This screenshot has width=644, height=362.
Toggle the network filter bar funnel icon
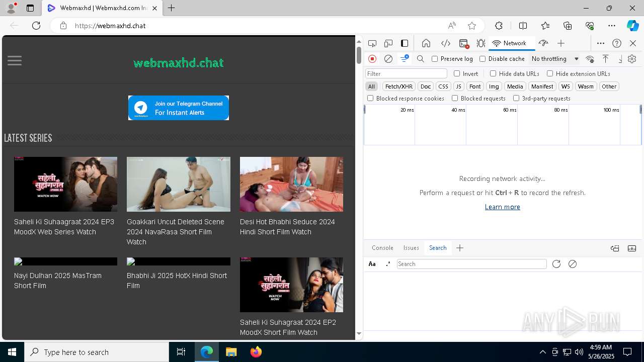(404, 59)
